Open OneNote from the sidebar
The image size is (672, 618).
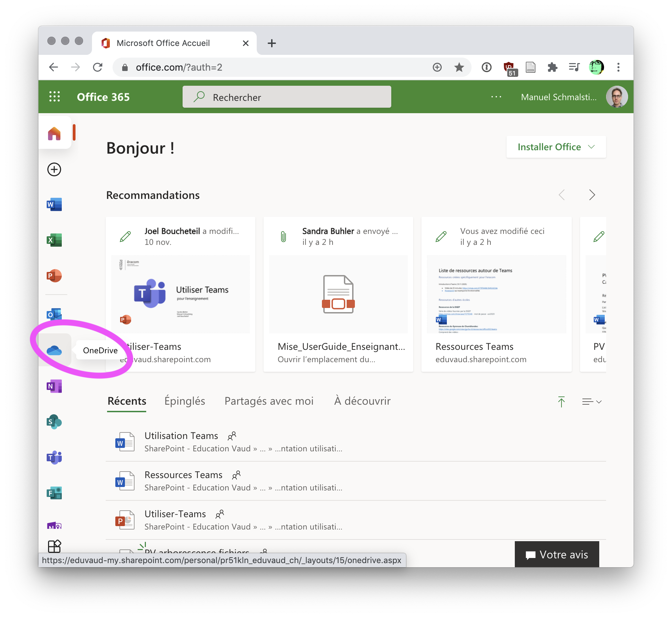click(54, 386)
